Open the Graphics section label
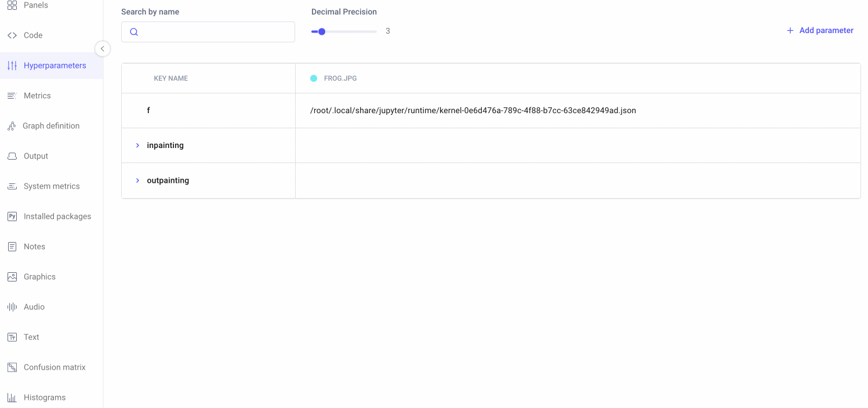This screenshot has width=868, height=408. tap(39, 277)
